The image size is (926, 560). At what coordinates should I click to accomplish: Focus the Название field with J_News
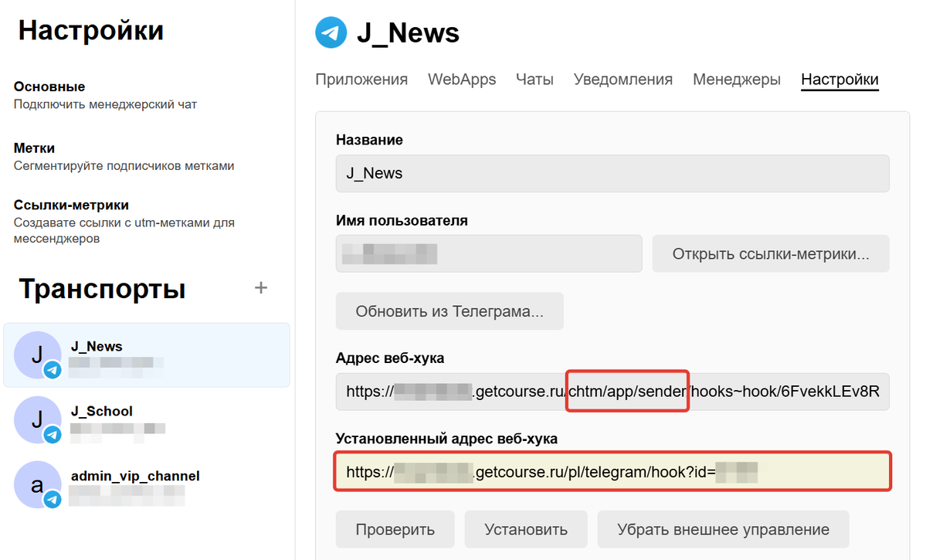pyautogui.click(x=612, y=173)
